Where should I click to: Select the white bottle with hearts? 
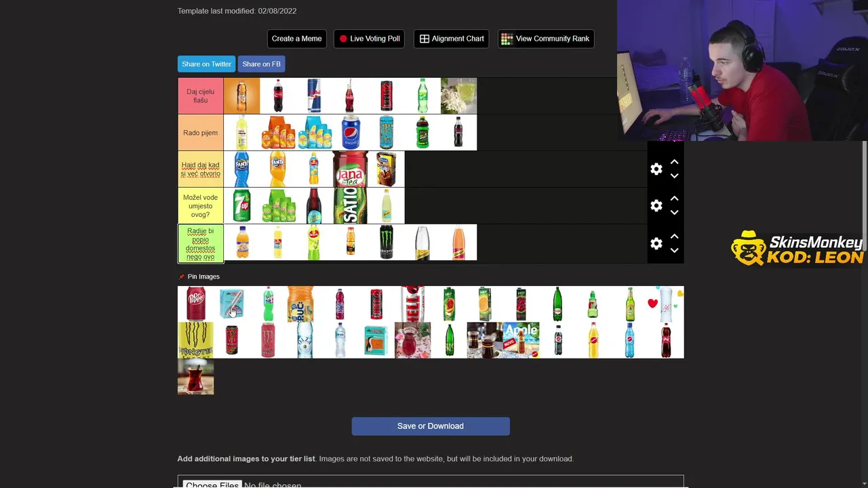[666, 304]
